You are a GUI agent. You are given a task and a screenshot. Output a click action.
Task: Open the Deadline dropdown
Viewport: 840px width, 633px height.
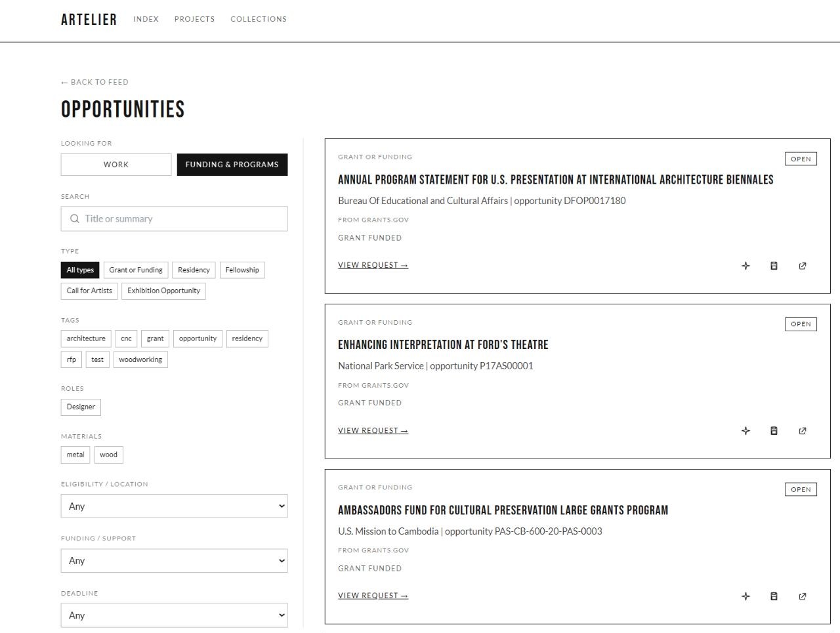click(174, 615)
